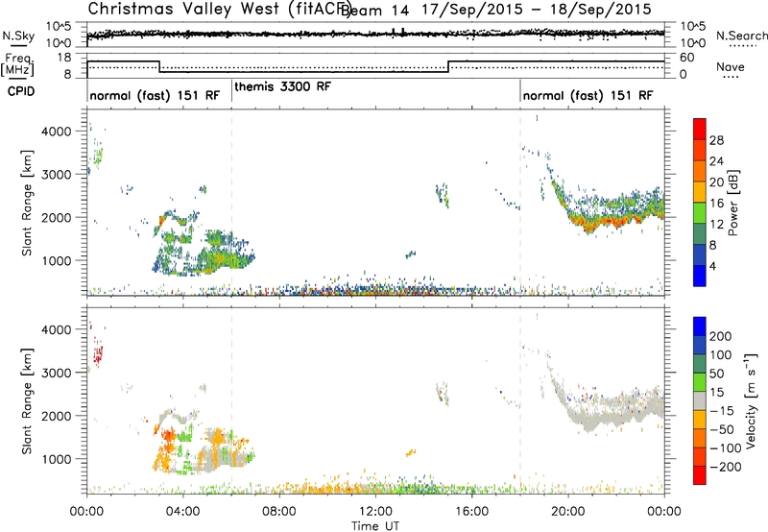Click the Time UT axis label

(x=375, y=525)
